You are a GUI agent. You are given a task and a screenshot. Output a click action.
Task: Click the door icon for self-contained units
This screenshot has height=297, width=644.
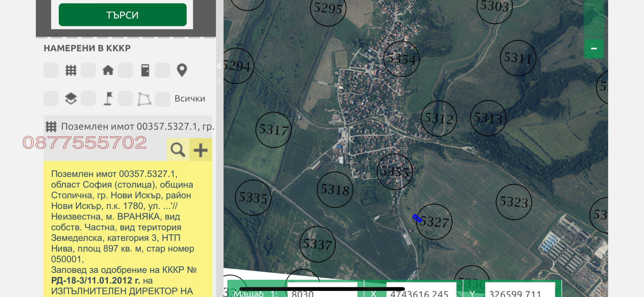(x=145, y=70)
